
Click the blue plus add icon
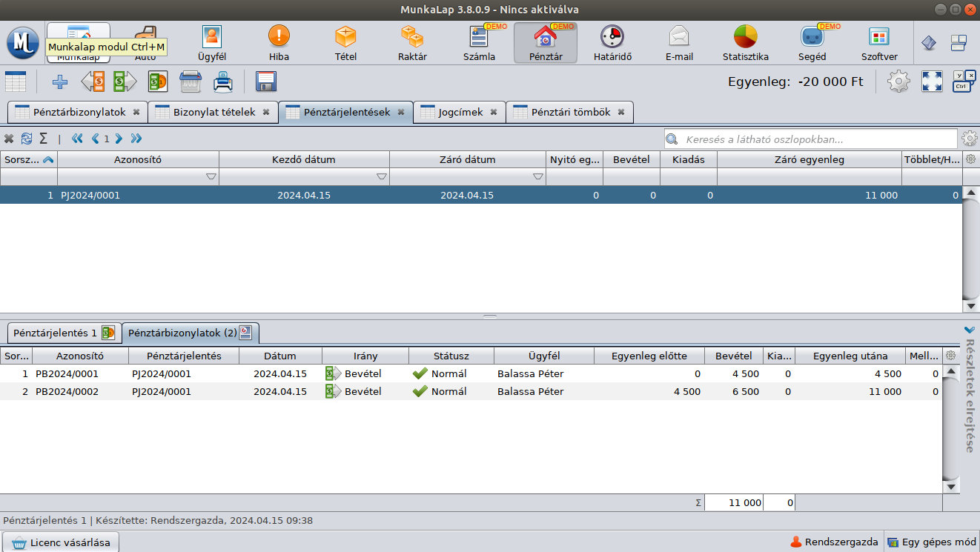tap(59, 82)
